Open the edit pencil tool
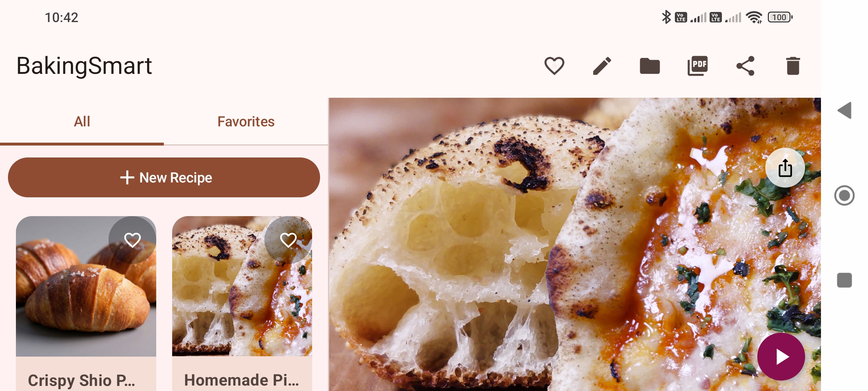Viewport: 868px width, 391px height. point(602,66)
